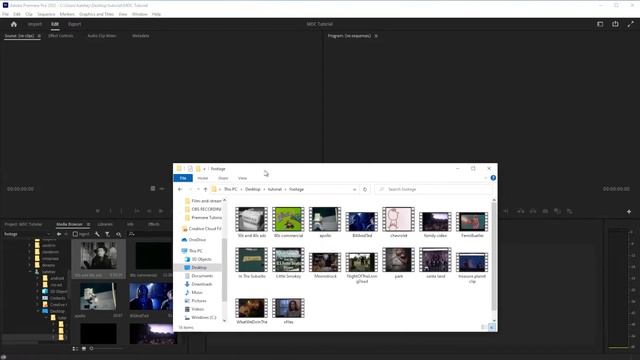
Task: Select Downloads in Explorer navigation pane
Action: pos(198,284)
